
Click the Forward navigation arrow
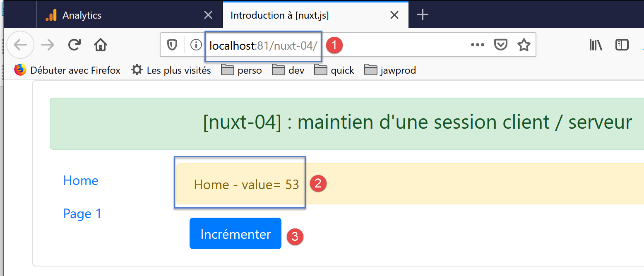pos(48,45)
